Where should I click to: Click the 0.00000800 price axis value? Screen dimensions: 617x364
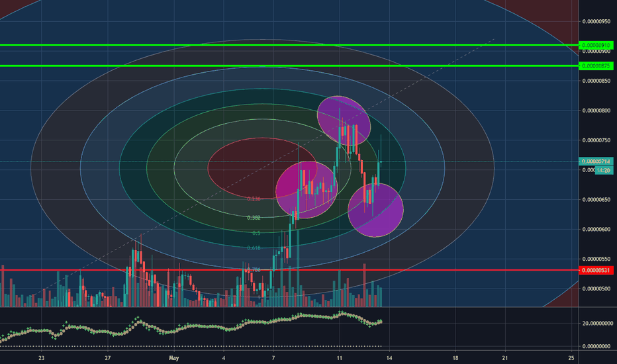click(596, 111)
